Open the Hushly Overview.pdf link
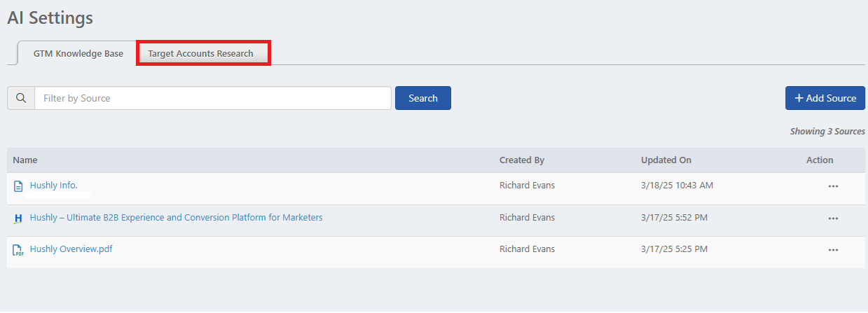 71,249
